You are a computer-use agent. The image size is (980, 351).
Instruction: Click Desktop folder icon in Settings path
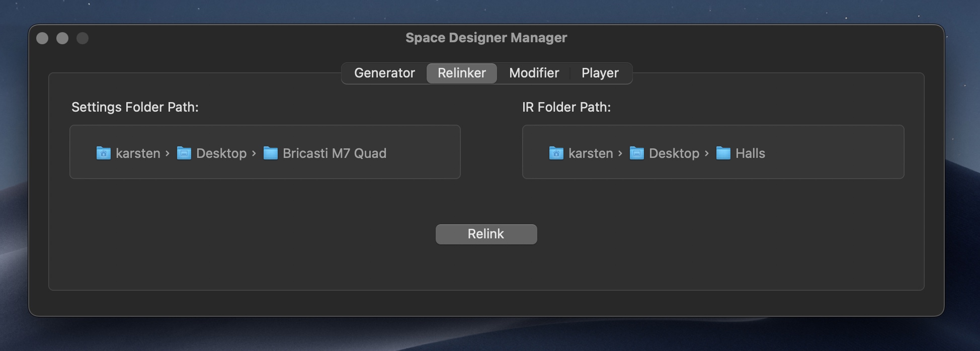[184, 153]
